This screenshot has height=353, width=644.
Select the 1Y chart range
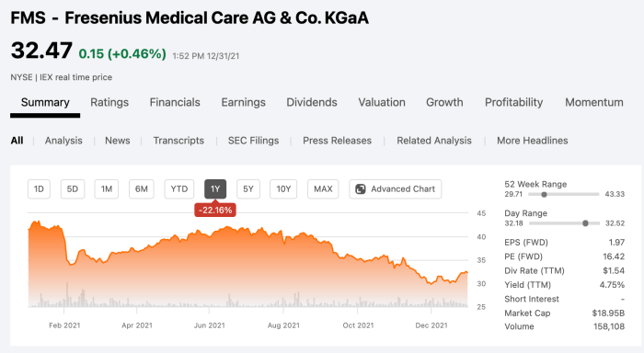(215, 189)
